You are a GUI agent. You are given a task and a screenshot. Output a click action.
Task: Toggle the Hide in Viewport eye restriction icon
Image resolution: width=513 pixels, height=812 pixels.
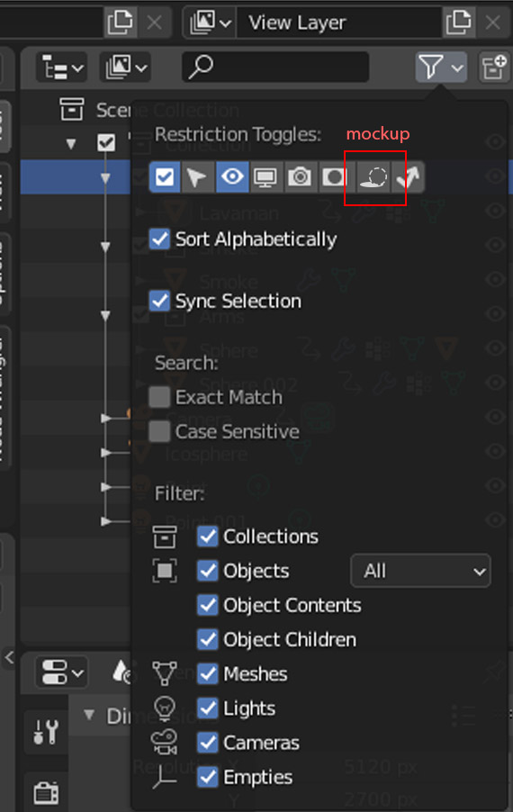coord(232,177)
